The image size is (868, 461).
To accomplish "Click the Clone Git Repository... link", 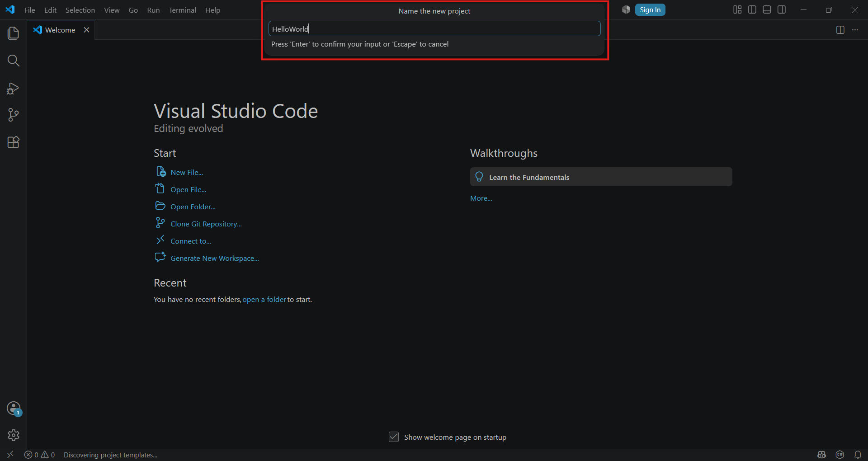I will coord(206,224).
